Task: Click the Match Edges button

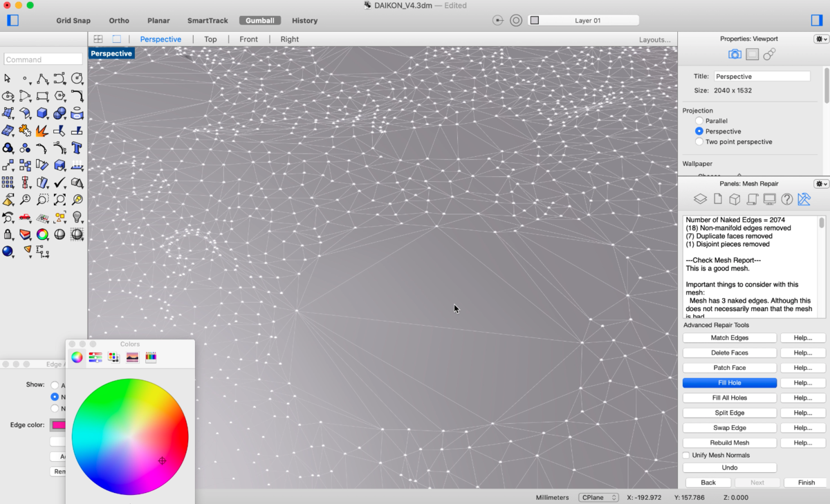Action: click(730, 338)
